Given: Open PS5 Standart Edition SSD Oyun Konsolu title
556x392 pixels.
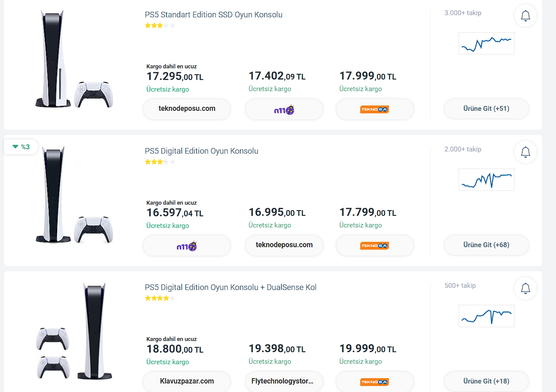Looking at the screenshot, I should tap(214, 15).
